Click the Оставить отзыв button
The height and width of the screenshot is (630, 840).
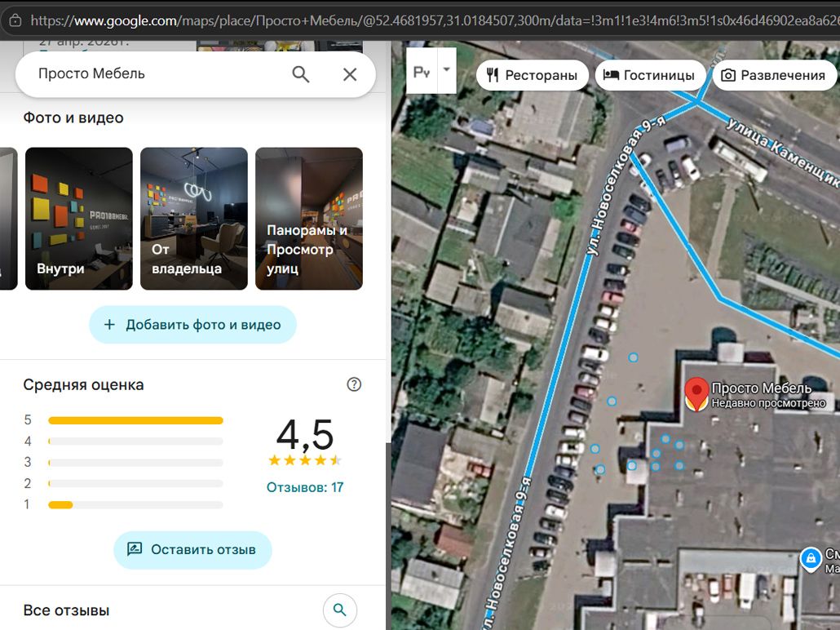[192, 549]
